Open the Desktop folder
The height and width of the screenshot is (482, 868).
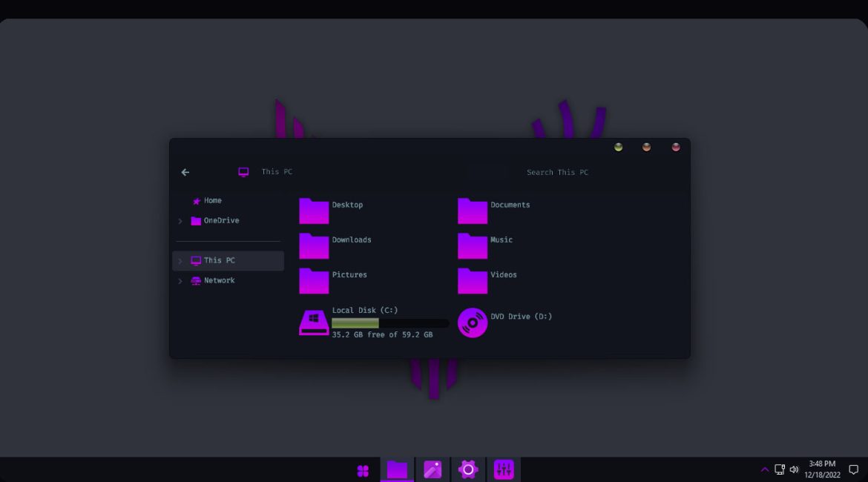point(314,211)
